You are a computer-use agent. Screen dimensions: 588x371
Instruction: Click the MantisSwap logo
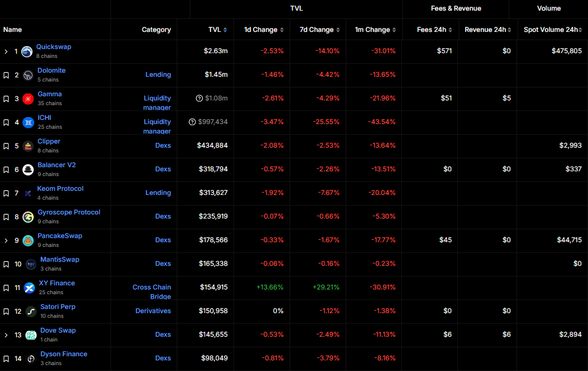point(31,264)
